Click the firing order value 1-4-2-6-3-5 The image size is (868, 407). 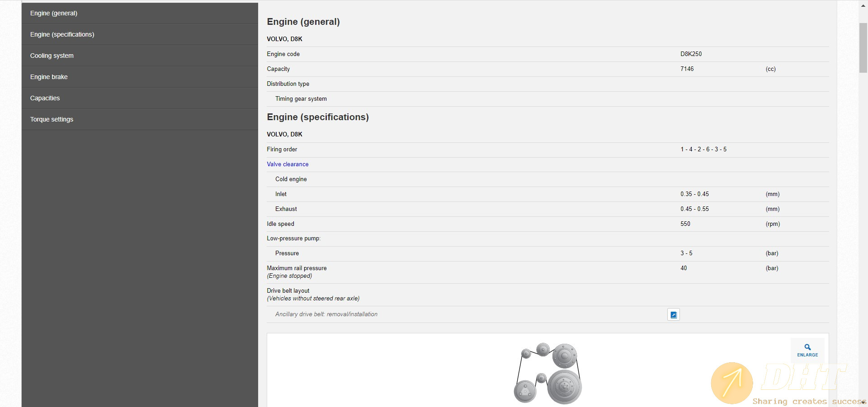click(x=703, y=150)
